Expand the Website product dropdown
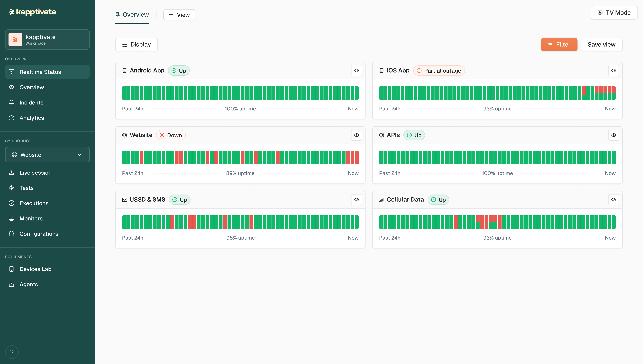The image size is (643, 364). (x=47, y=154)
